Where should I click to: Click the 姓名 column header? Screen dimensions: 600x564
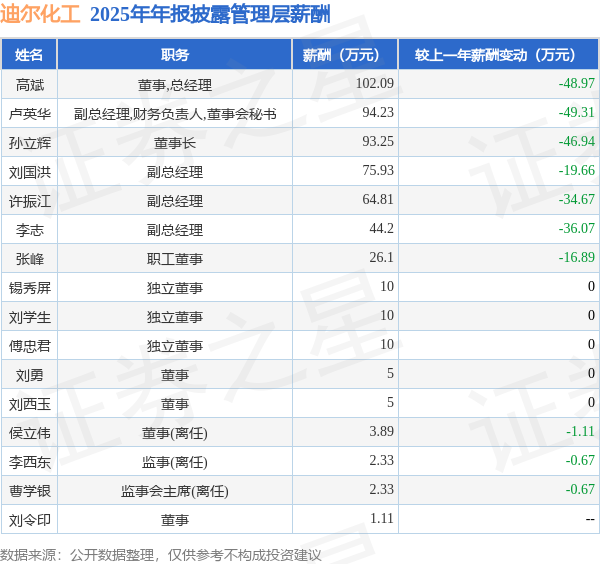(29, 55)
